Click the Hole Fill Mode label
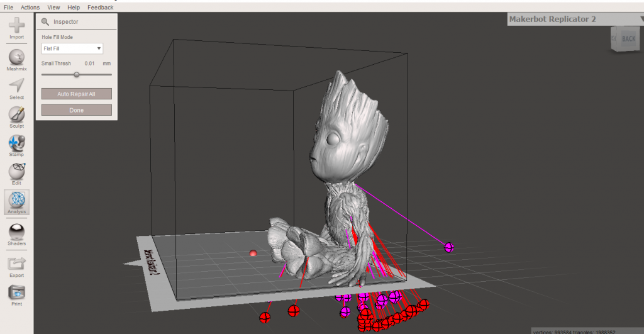Screen dimensions: 644x334 click(x=57, y=37)
